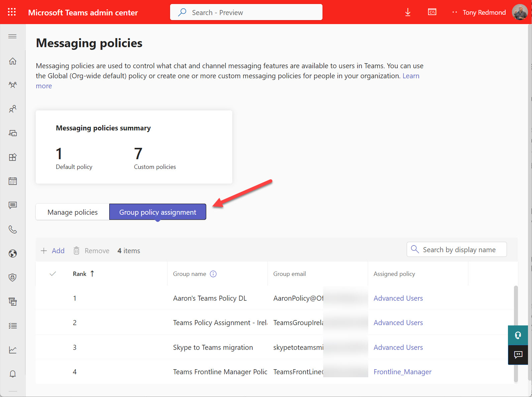Open the Analytics & reports chart icon

point(13,350)
